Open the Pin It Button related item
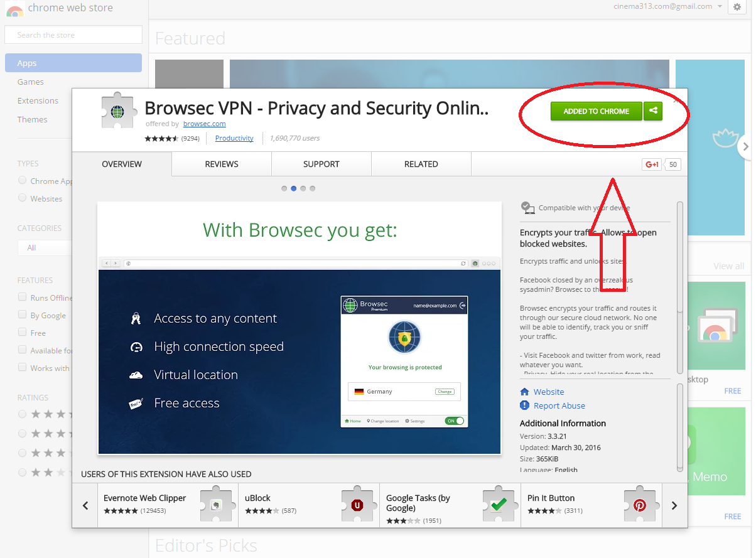This screenshot has width=756, height=558. click(591, 505)
